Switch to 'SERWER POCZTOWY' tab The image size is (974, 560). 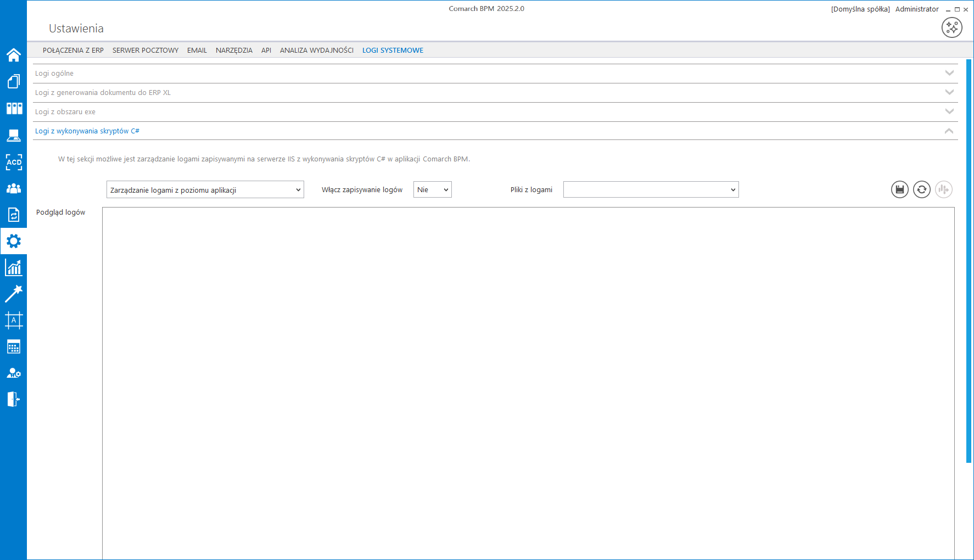(x=145, y=50)
